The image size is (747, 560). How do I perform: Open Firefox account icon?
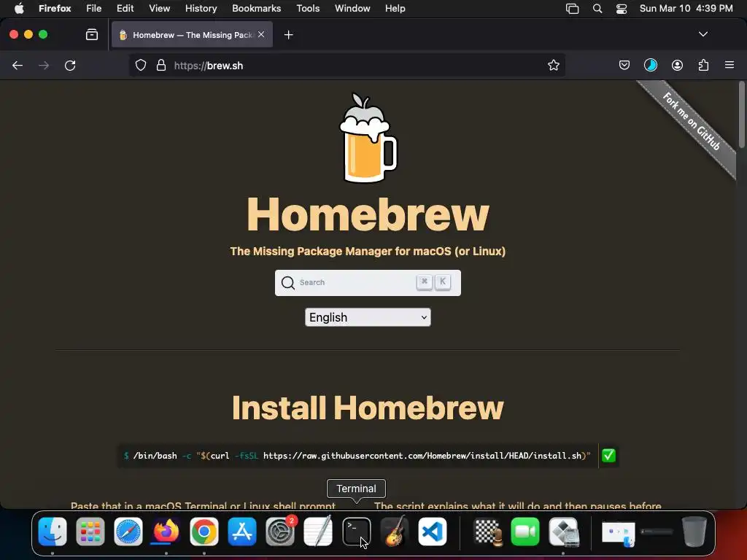coord(677,65)
